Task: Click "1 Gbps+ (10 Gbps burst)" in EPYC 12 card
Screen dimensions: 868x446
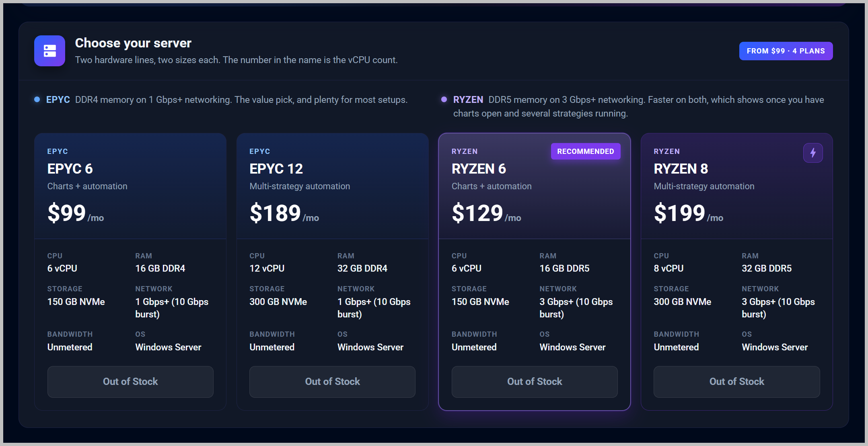Action: click(x=374, y=308)
